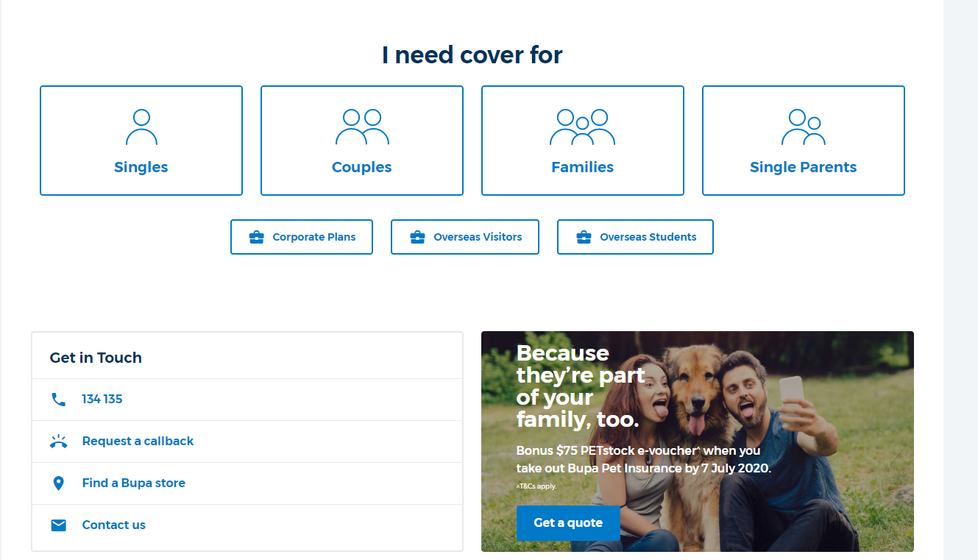
Task: Click the briefcase icon beside Overseas Students
Action: pos(584,237)
